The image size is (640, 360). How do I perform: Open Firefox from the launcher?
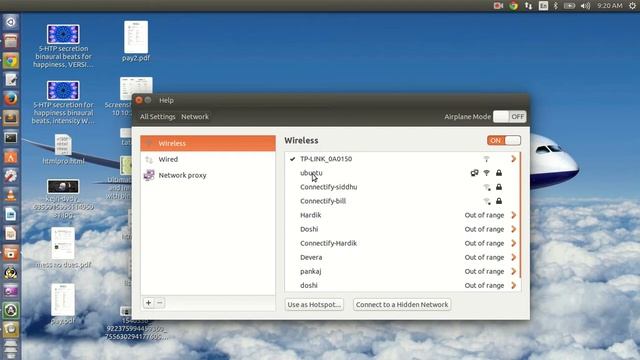[x=11, y=99]
